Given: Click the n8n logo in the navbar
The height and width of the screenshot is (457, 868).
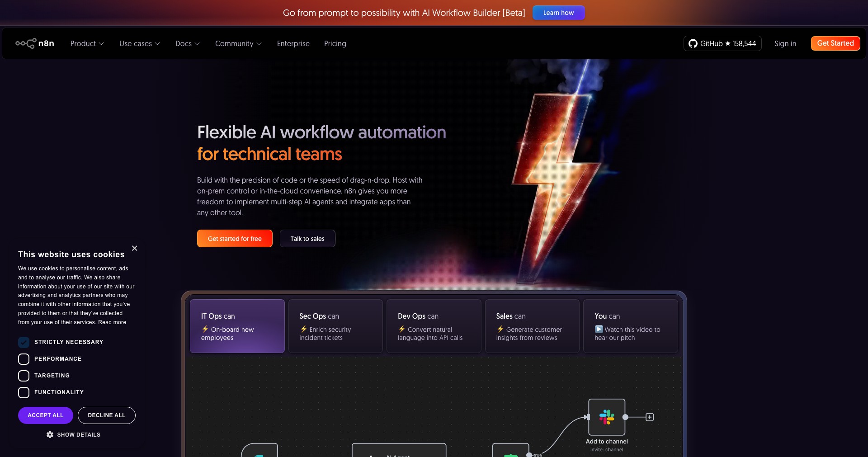Looking at the screenshot, I should point(35,43).
